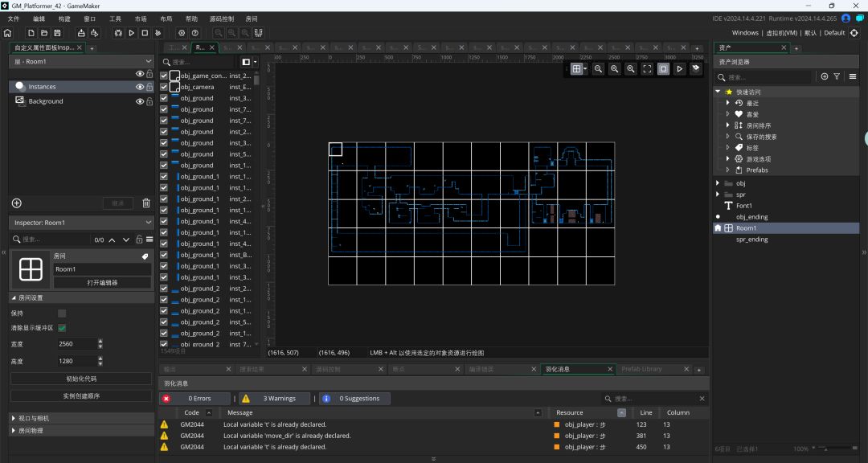Zoom out in the room editor canvas toolbar
The image size is (868, 463).
(598, 68)
